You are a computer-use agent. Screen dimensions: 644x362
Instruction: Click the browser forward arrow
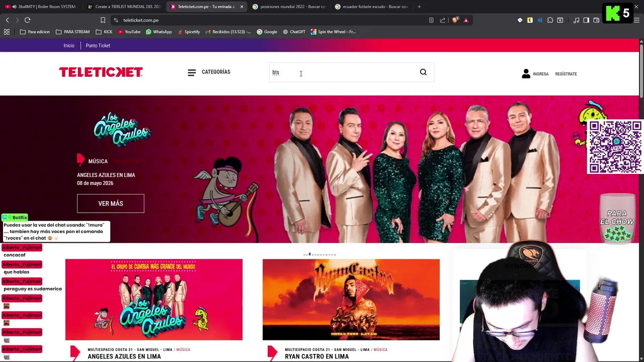click(x=17, y=20)
